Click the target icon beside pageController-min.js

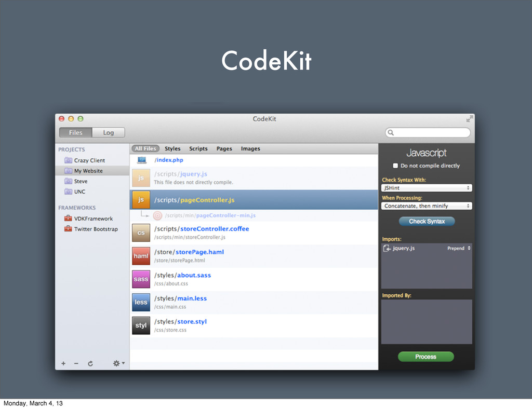pyautogui.click(x=157, y=215)
